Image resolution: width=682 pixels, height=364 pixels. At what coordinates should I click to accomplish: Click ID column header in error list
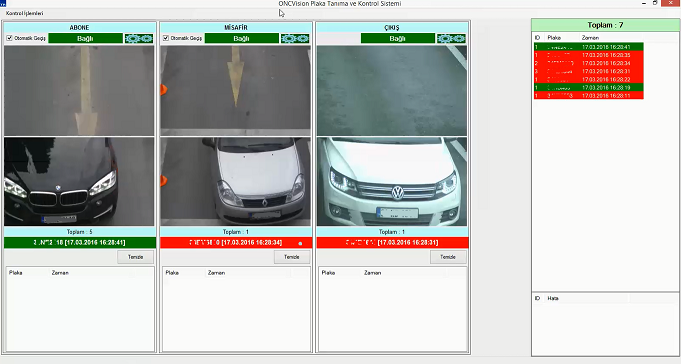point(538,298)
